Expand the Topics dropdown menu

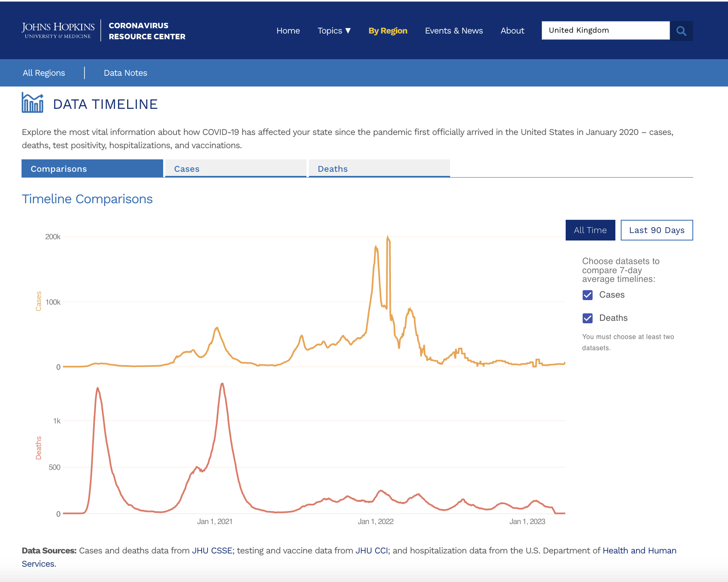(334, 31)
